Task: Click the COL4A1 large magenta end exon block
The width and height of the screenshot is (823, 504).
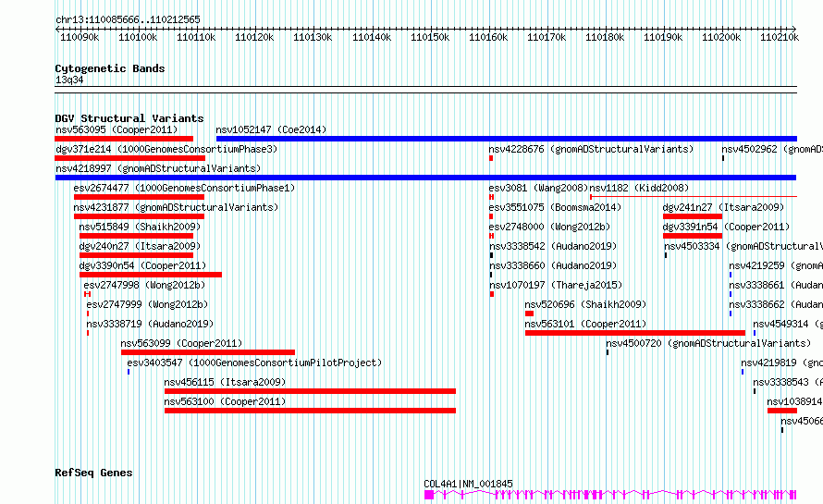Action: tap(429, 495)
